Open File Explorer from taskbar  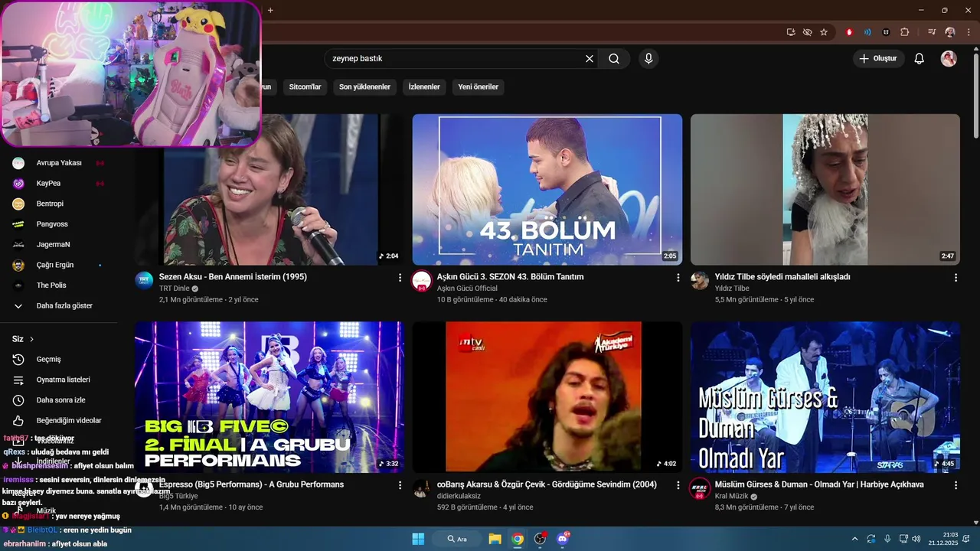pos(495,539)
